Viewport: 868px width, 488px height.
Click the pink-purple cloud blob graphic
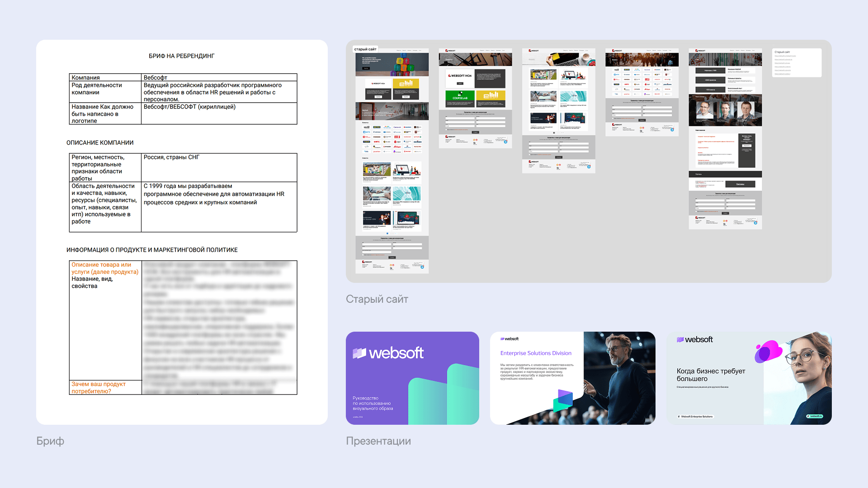(768, 351)
